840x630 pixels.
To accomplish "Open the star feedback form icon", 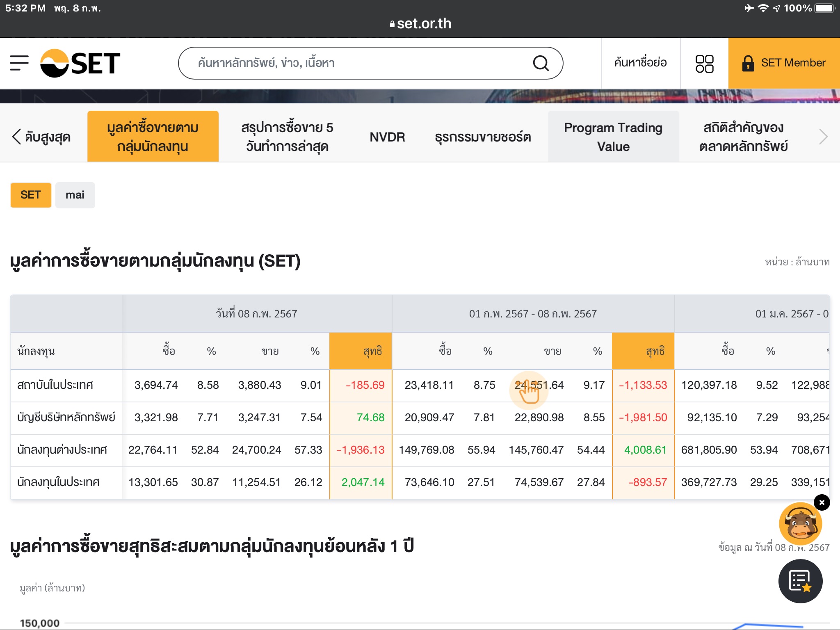I will click(800, 581).
